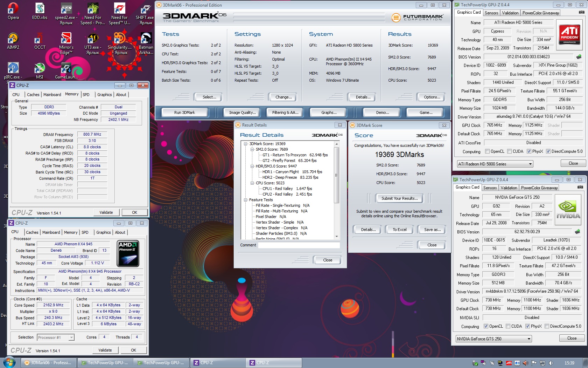Viewport: 588px width, 368px height.
Task: Open Validation tab in NVIDIA GPU-Z window
Action: coord(509,188)
